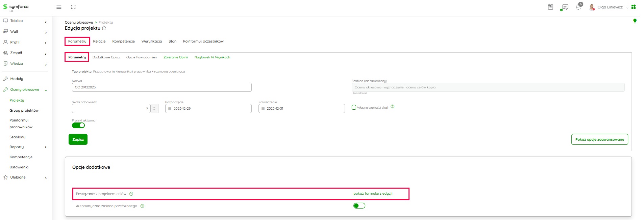644x220 pixels.
Task: Click the green lightbulb hint icon
Action: tap(635, 21)
